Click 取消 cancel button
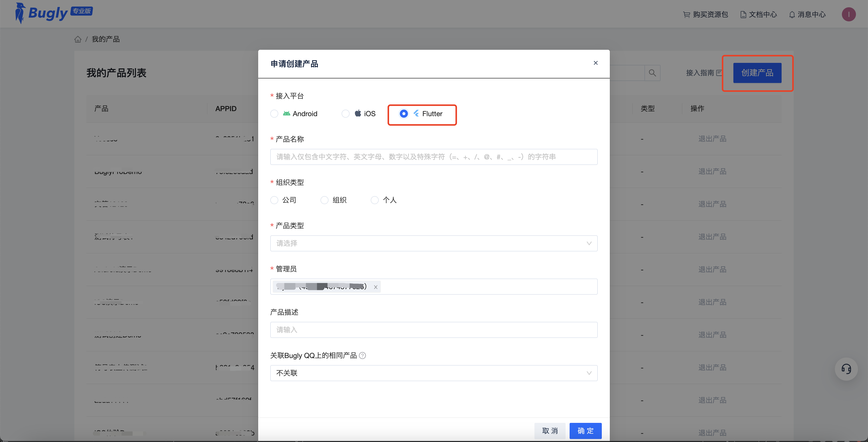Viewport: 868px width, 442px height. tap(550, 431)
